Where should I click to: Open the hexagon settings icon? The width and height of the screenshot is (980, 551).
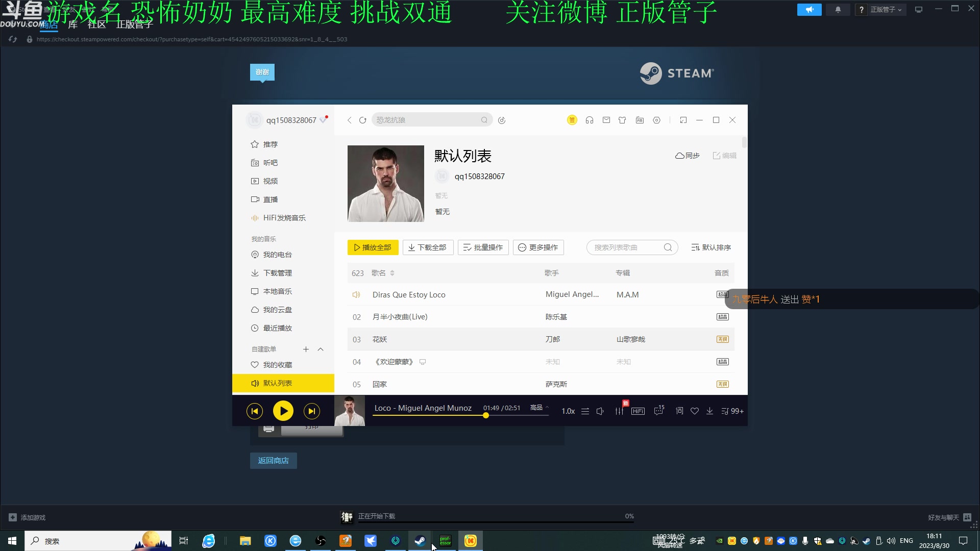(657, 120)
